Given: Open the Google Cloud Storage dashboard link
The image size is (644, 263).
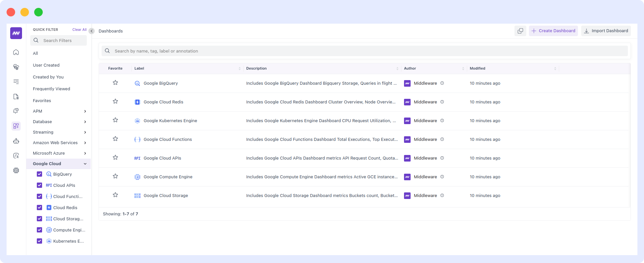Looking at the screenshot, I should click(x=166, y=195).
